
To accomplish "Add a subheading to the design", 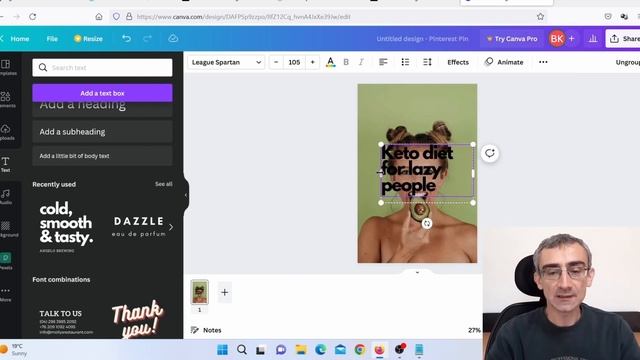I will pos(102,132).
